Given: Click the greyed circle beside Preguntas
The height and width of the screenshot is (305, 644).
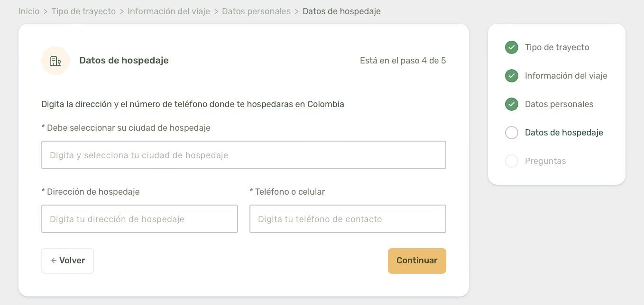Looking at the screenshot, I should 512,161.
